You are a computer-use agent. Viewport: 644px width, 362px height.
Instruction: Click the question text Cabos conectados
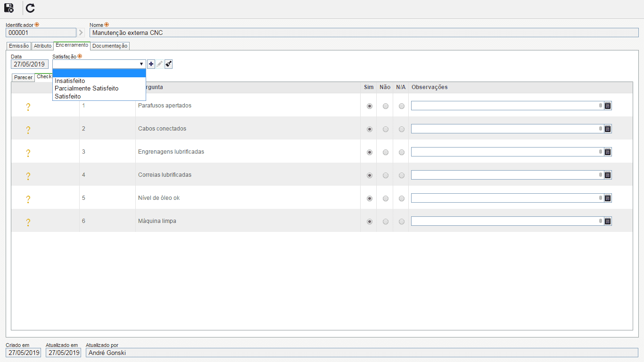162,129
